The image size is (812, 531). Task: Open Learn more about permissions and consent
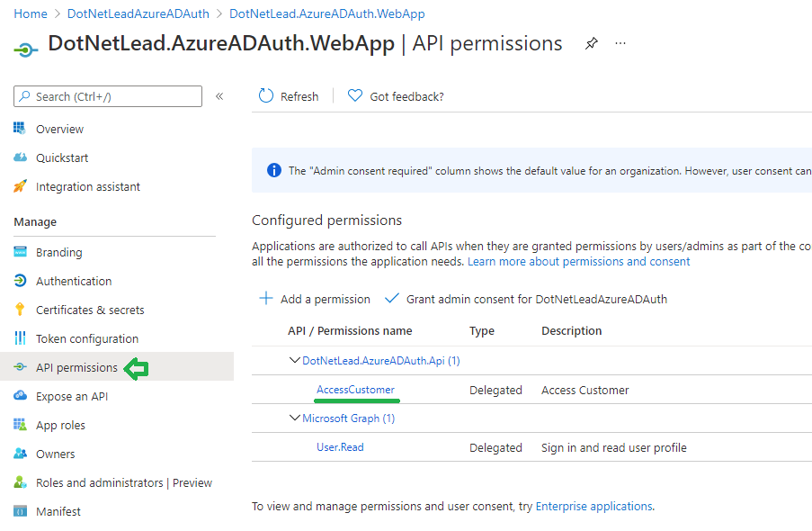click(x=578, y=261)
